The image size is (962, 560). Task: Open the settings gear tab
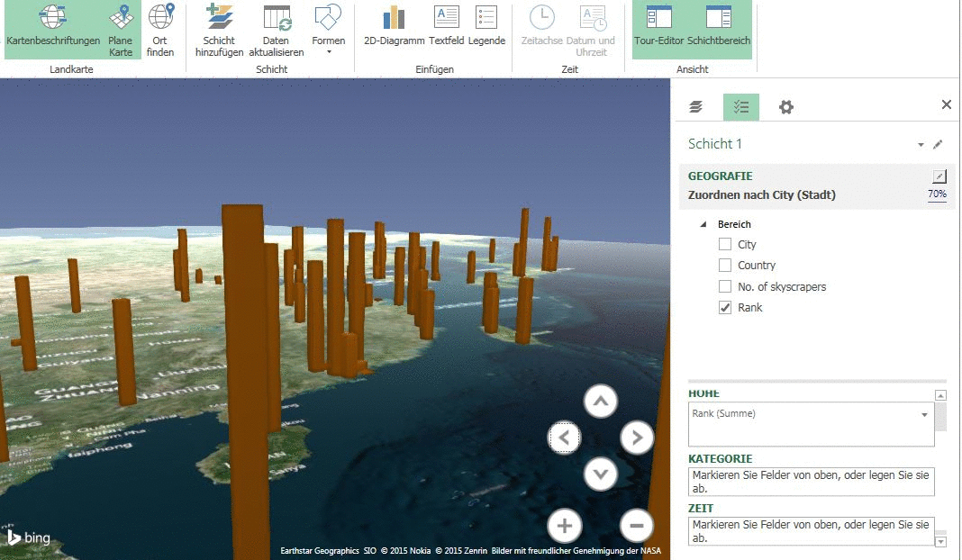pos(785,106)
